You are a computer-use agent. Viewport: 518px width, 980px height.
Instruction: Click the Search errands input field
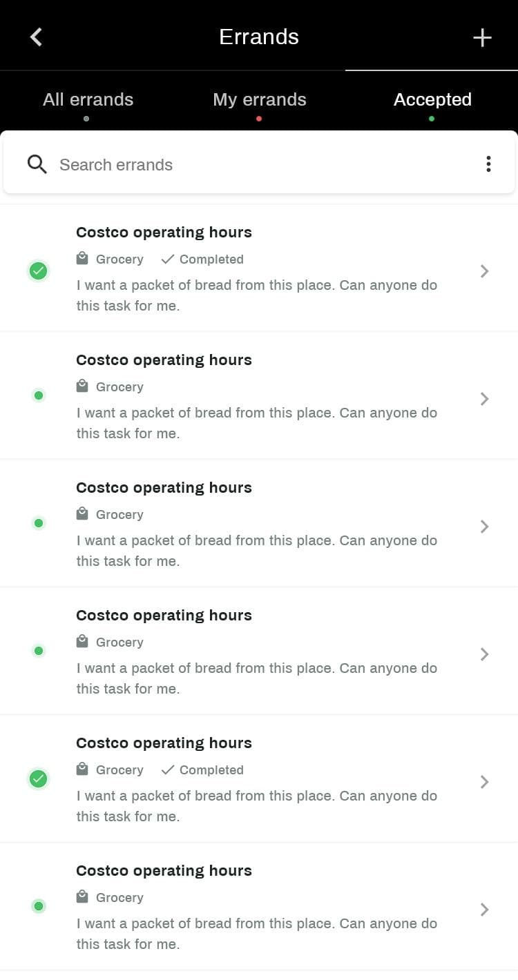point(262,165)
